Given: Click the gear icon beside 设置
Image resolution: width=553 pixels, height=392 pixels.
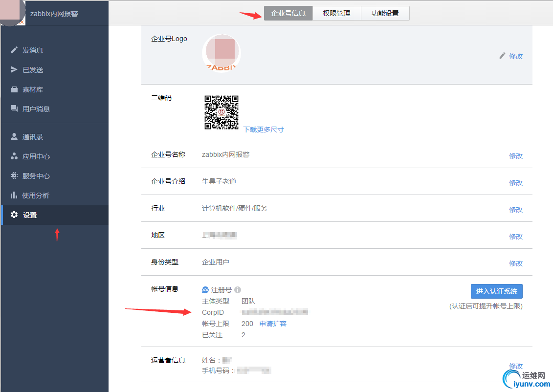Looking at the screenshot, I should 14,215.
